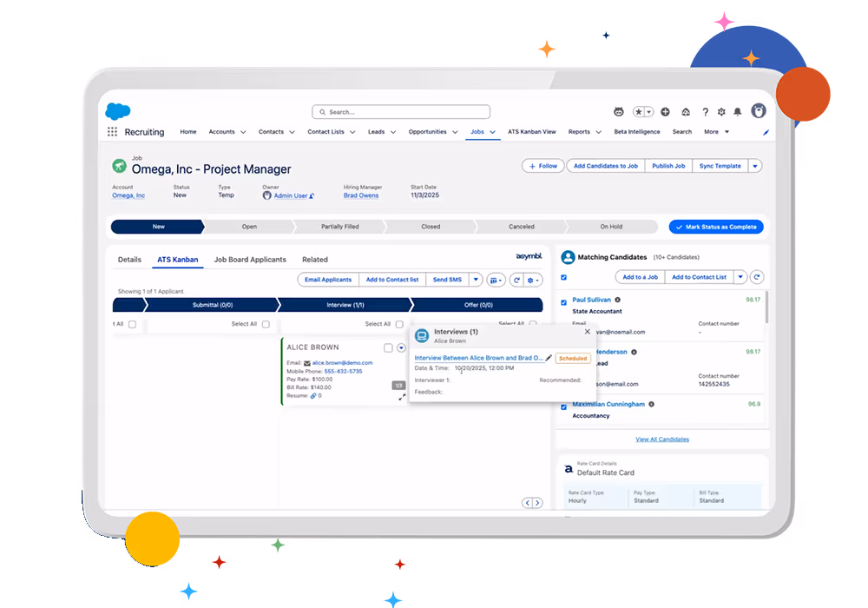This screenshot has width=868, height=608.
Task: Open the Kanban column view selector icon
Action: tap(496, 281)
